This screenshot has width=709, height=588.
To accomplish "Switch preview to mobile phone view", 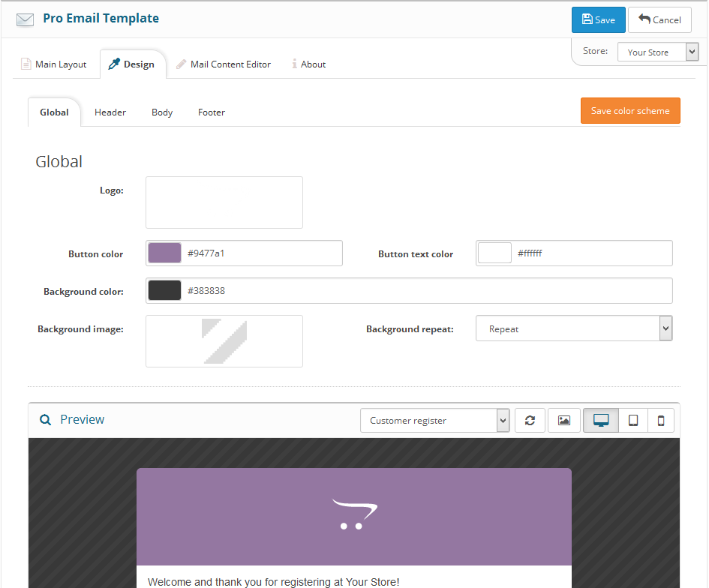I will point(661,421).
